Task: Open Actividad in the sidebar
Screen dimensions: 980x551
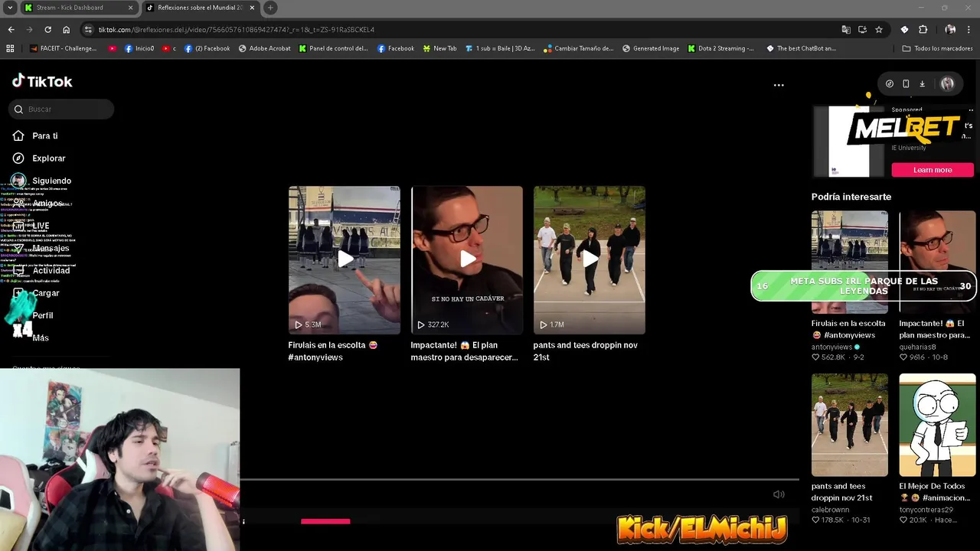Action: coord(51,270)
